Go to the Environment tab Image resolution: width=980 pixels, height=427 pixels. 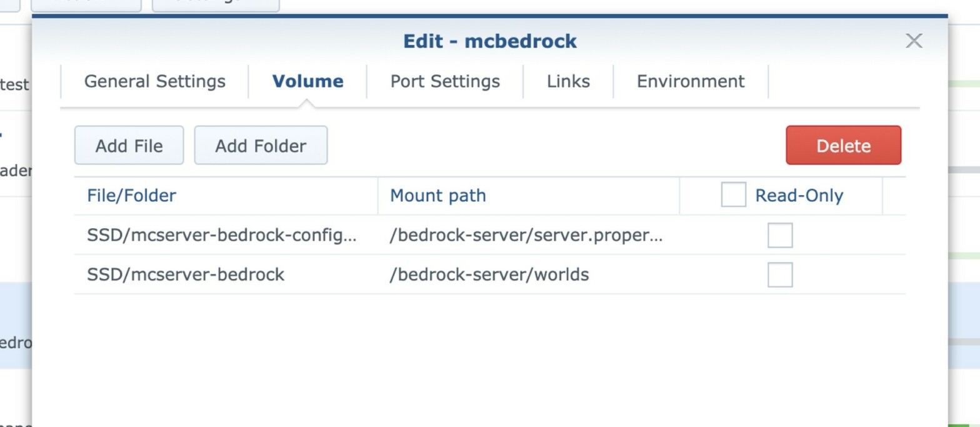click(691, 82)
